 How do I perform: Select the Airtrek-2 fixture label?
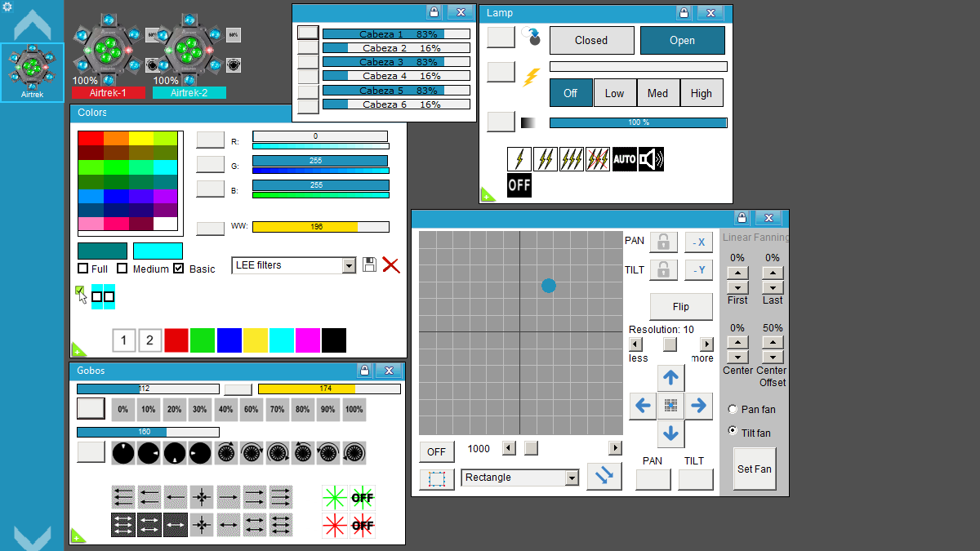tap(189, 93)
